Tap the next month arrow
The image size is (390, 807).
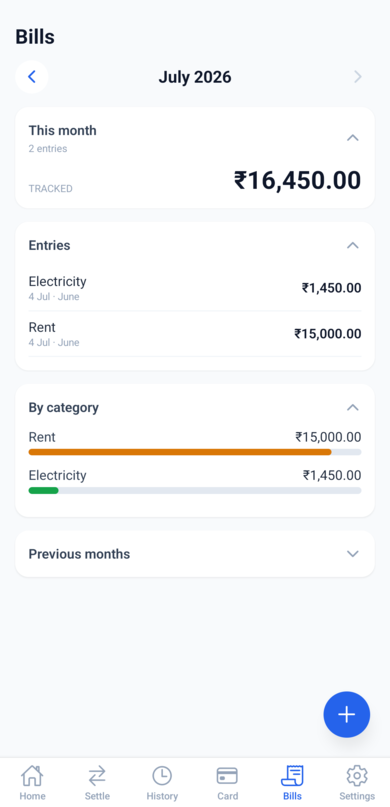(x=358, y=77)
